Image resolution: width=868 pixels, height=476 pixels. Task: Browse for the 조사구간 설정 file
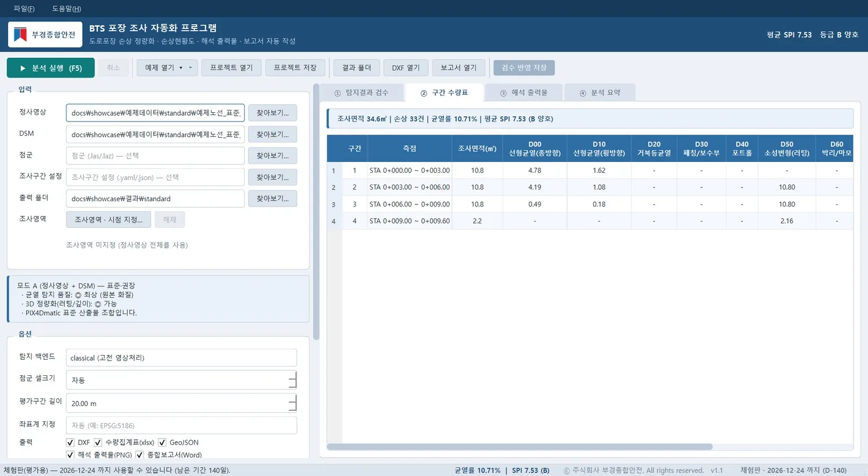(273, 177)
